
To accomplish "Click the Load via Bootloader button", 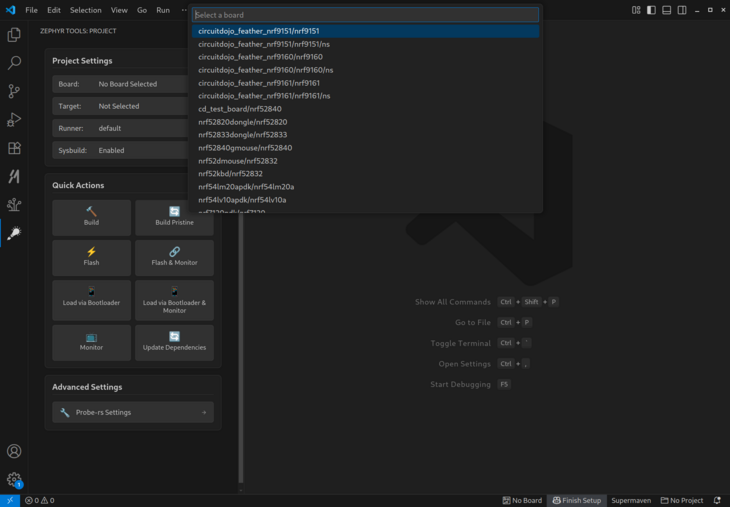I will 91,300.
